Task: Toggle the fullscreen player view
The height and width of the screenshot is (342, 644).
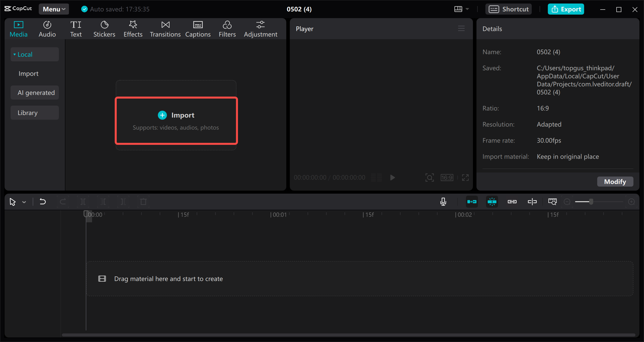Action: point(466,178)
